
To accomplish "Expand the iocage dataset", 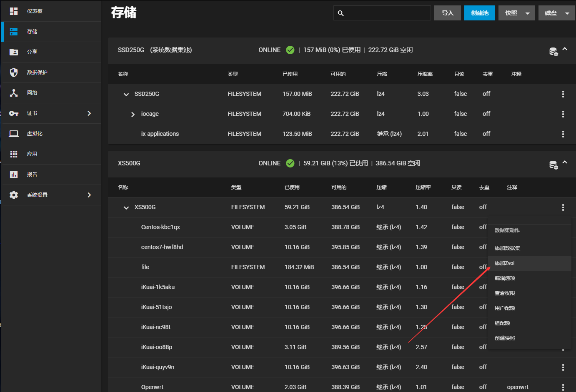I will 133,115.
